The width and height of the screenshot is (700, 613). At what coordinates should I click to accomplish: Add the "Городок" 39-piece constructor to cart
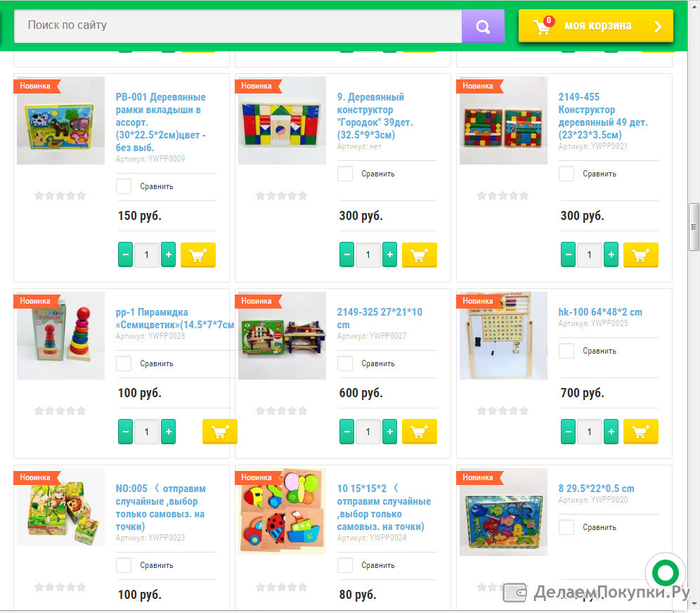(x=419, y=255)
